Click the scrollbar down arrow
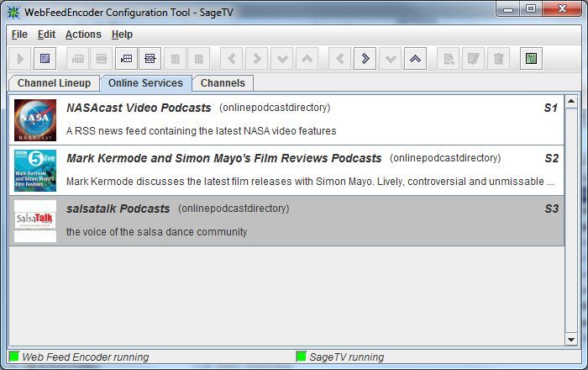 (x=572, y=338)
